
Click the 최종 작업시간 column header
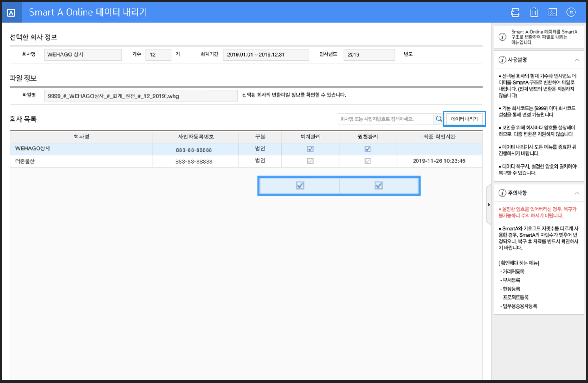(439, 137)
